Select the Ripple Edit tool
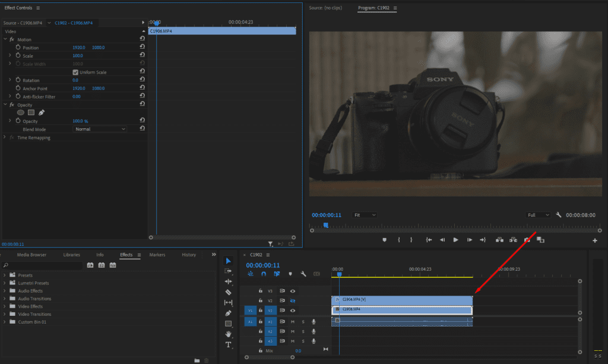The image size is (608, 364). (228, 281)
